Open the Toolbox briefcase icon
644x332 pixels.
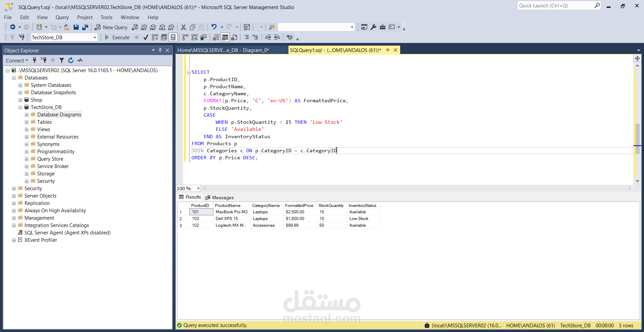click(x=382, y=27)
